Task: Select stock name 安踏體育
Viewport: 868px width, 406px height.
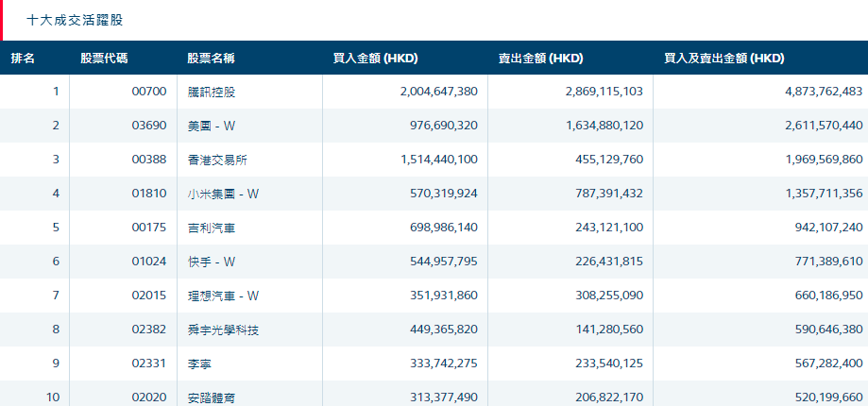Action: click(x=212, y=398)
